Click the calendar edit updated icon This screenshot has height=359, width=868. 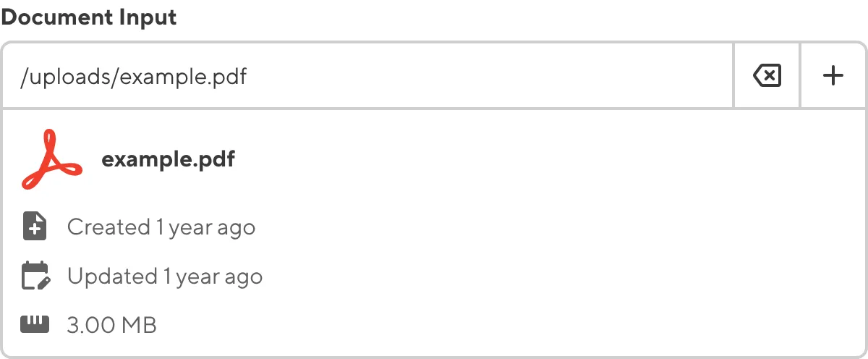click(35, 276)
